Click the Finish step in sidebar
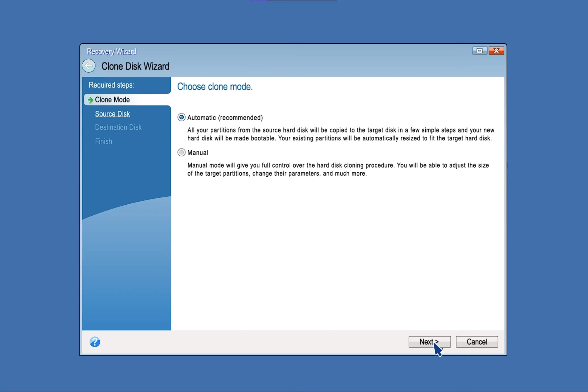 [103, 141]
